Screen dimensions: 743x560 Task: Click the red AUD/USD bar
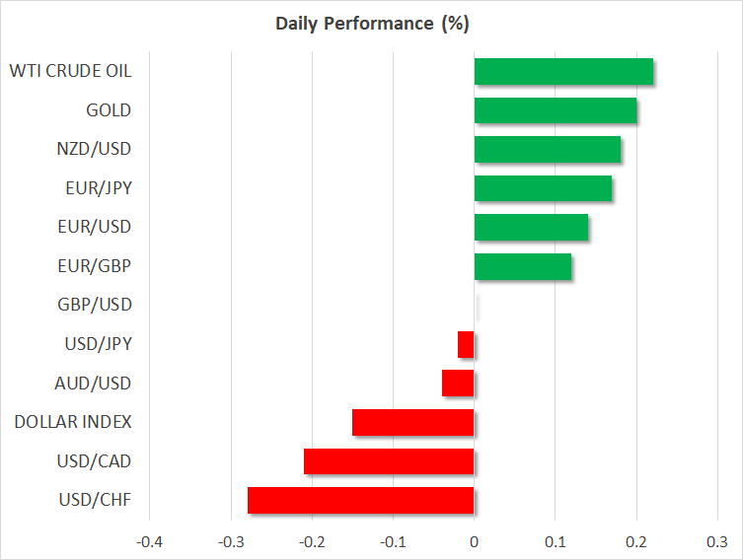click(x=458, y=384)
